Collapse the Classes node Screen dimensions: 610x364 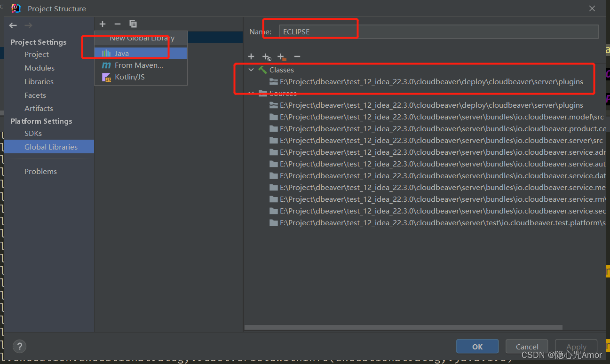point(251,70)
